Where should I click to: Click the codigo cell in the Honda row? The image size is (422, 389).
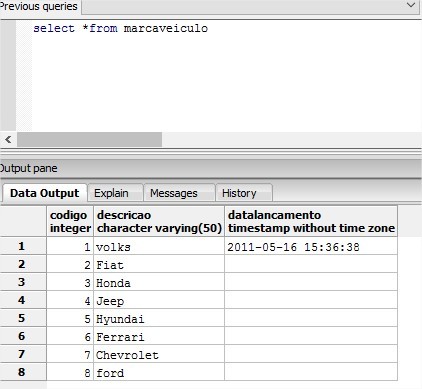point(70,283)
